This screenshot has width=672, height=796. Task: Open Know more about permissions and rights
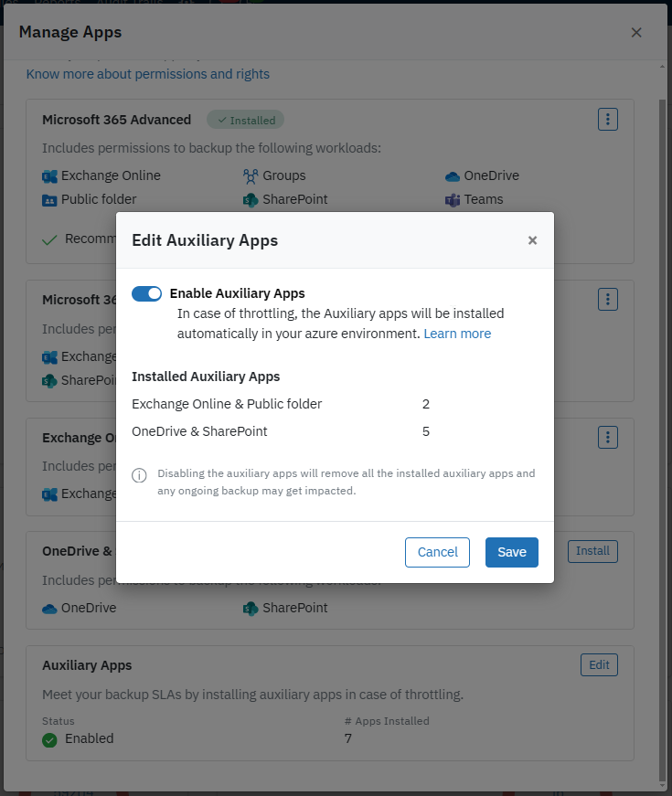click(148, 74)
